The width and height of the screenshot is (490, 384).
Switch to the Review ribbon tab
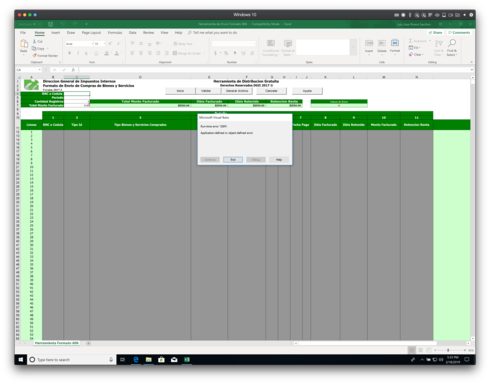(148, 33)
